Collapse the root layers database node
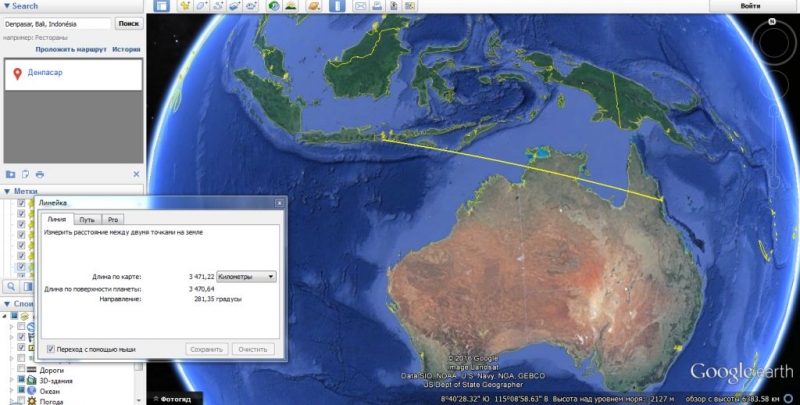800x405 pixels. pyautogui.click(x=5, y=316)
